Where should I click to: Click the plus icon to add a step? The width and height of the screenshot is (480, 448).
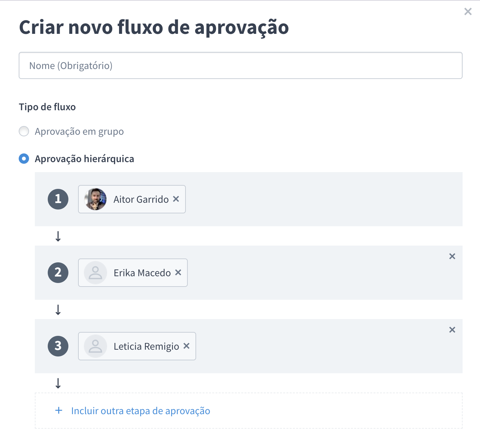[58, 411]
